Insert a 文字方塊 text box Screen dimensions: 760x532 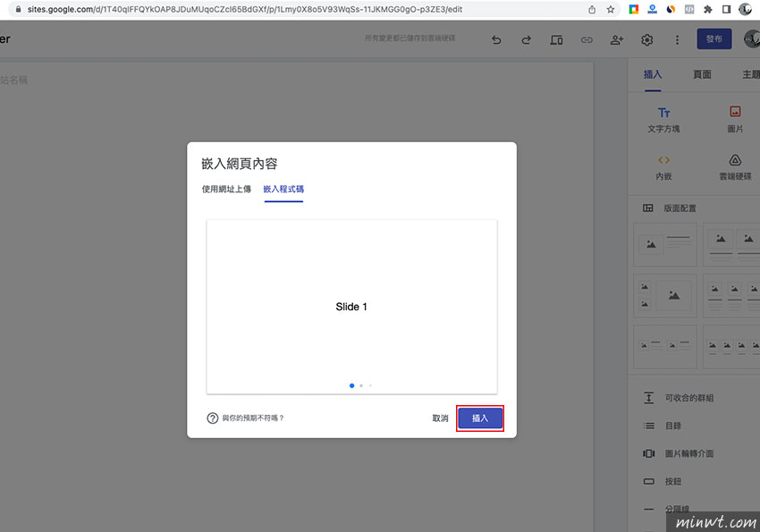(663, 120)
